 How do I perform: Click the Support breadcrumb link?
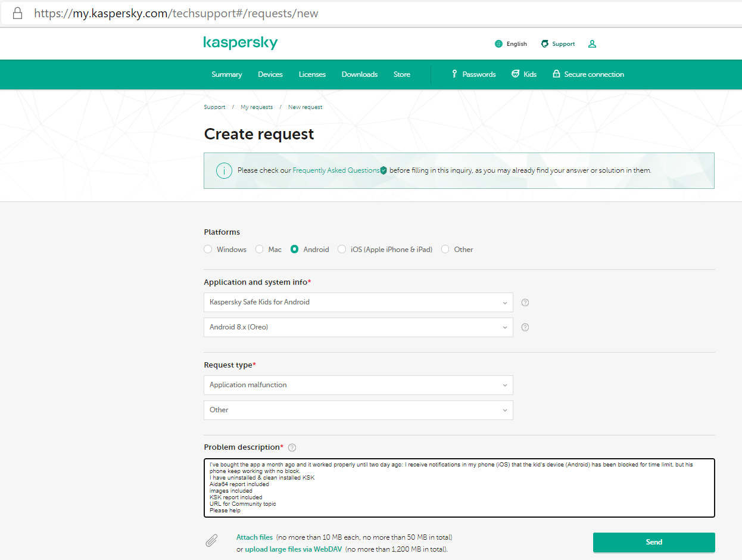pos(214,107)
